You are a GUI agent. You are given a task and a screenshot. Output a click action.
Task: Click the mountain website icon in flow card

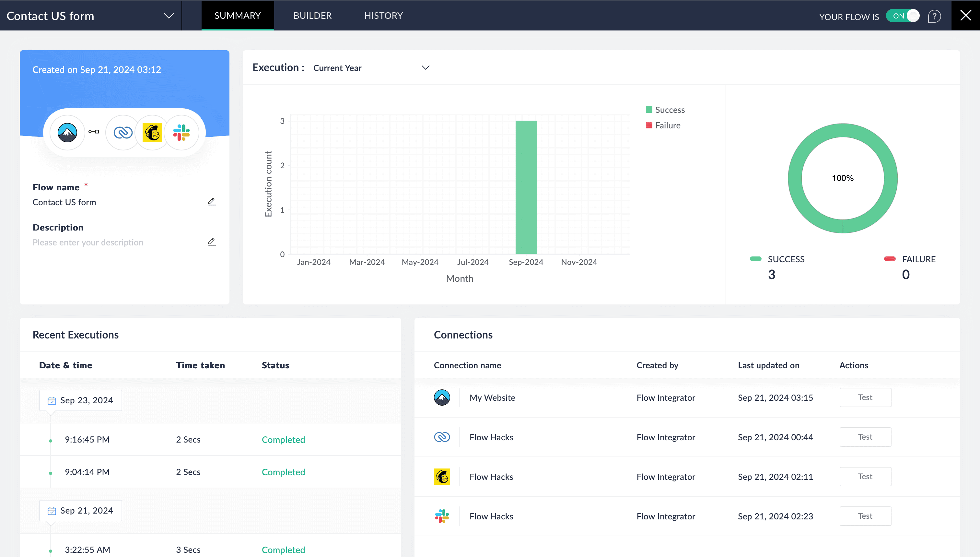pyautogui.click(x=67, y=132)
